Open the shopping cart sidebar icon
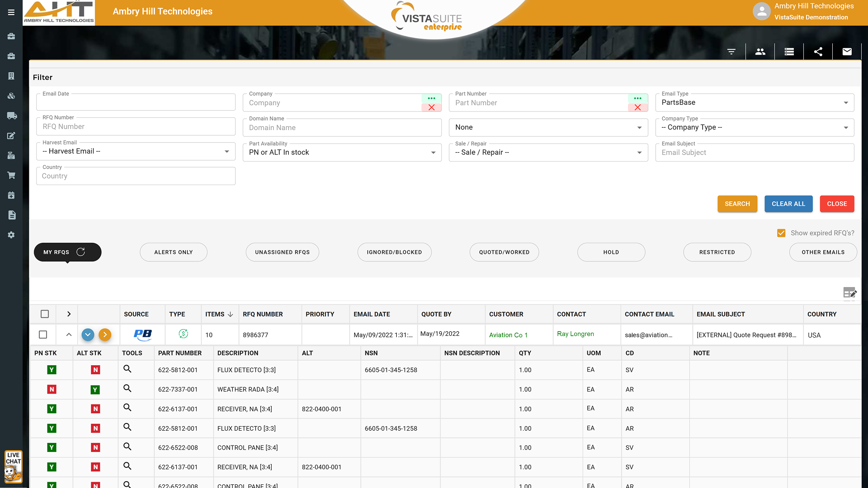868x488 pixels. (11, 175)
